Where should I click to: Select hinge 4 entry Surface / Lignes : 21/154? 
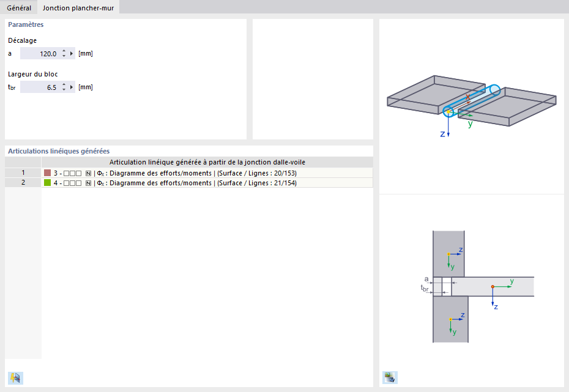point(207,183)
